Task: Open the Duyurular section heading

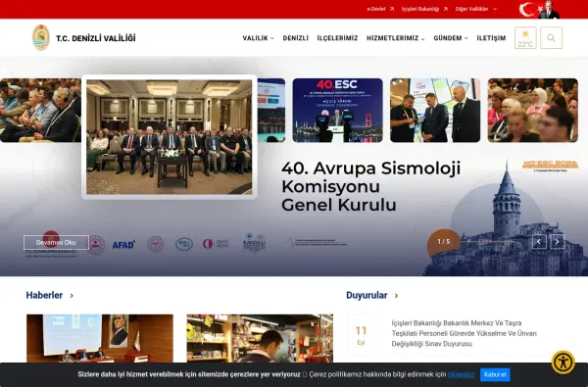Action: (x=367, y=296)
